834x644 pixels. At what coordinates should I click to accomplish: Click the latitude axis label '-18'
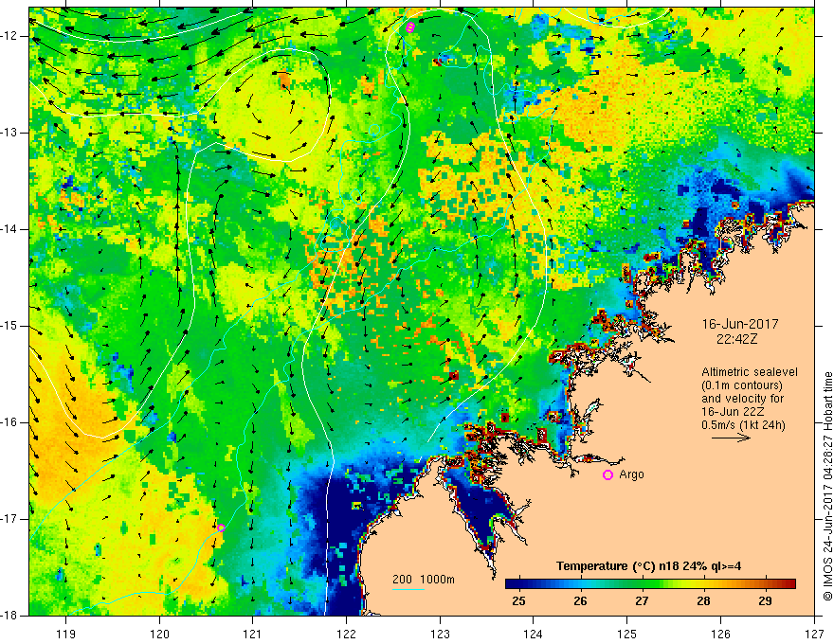click(10, 616)
